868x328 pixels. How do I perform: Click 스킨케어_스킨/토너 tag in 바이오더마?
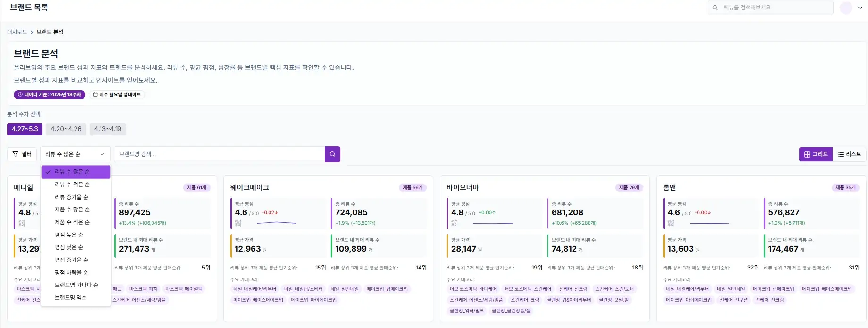(614, 289)
